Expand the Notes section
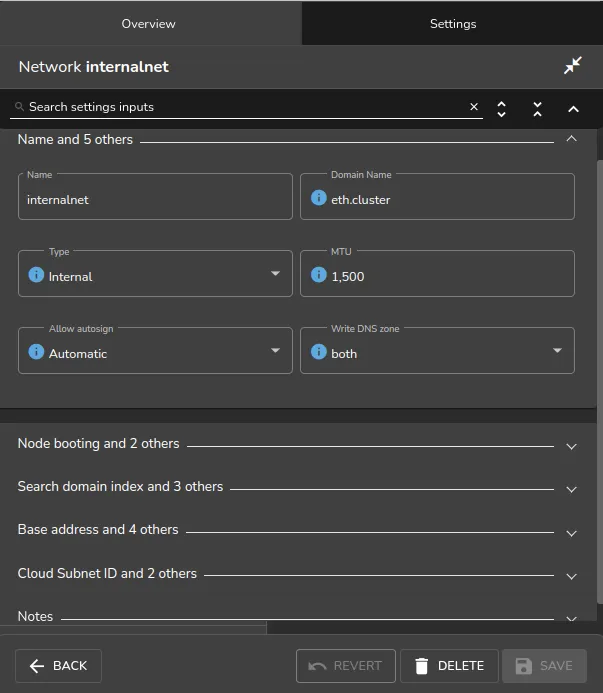The height and width of the screenshot is (693, 603). [x=571, y=618]
